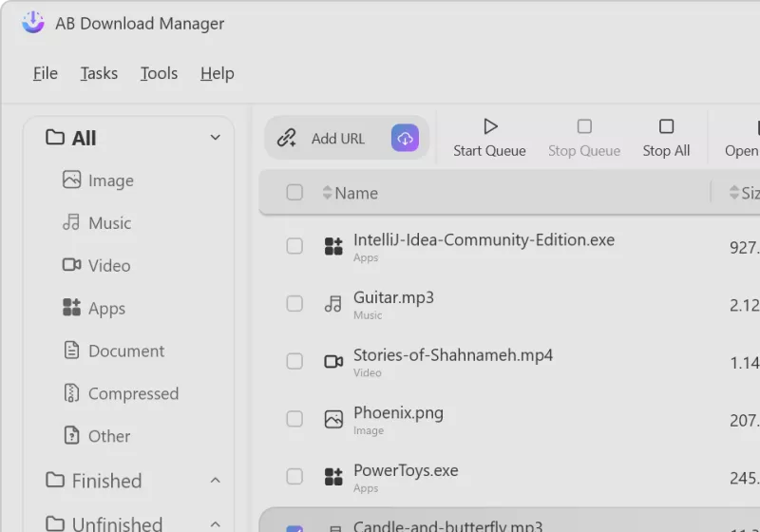This screenshot has height=532, width=760.
Task: Check the Stories-of-Shahnameh.mp4 checkbox
Action: 294,361
